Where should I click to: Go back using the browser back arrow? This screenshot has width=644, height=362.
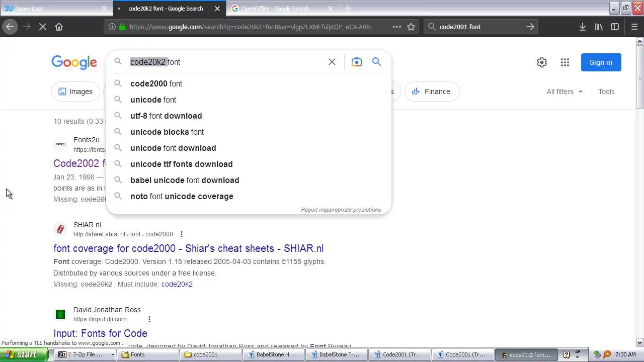pos(10,27)
